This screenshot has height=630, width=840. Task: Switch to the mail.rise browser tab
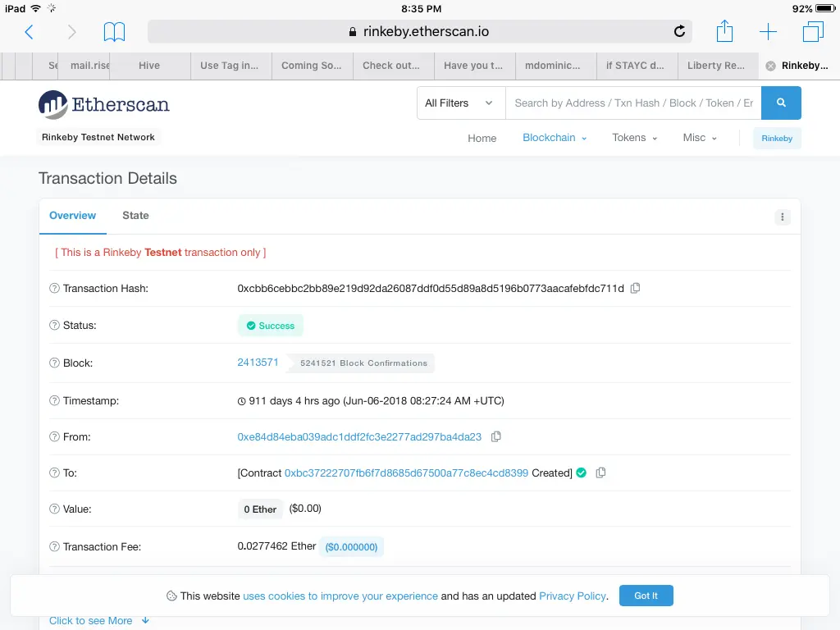point(84,66)
